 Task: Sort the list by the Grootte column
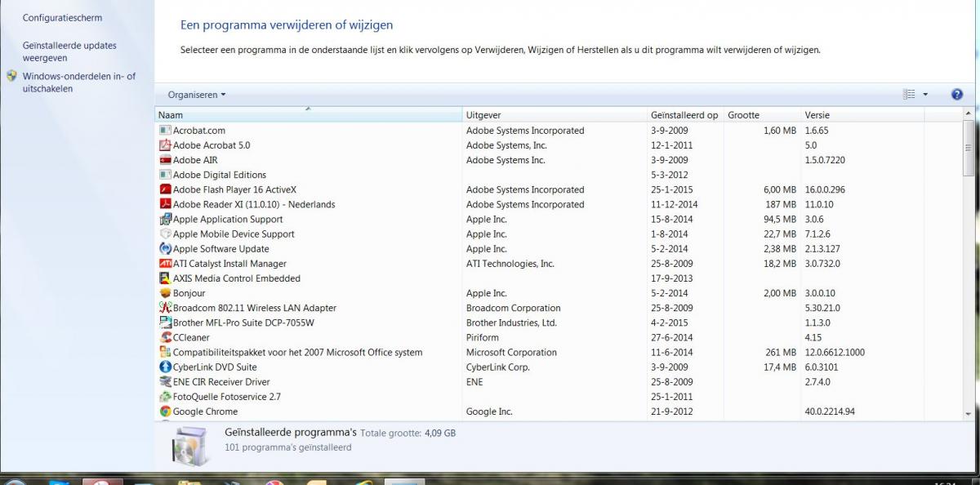tap(763, 115)
